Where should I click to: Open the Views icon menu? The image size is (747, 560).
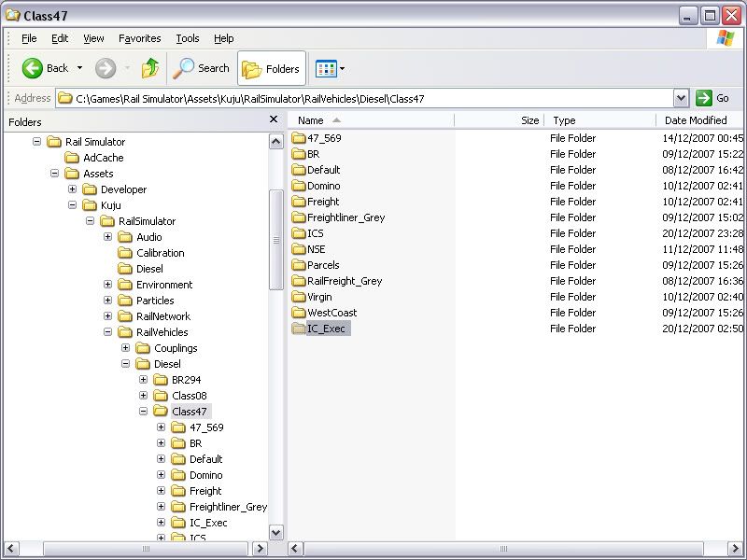326,68
